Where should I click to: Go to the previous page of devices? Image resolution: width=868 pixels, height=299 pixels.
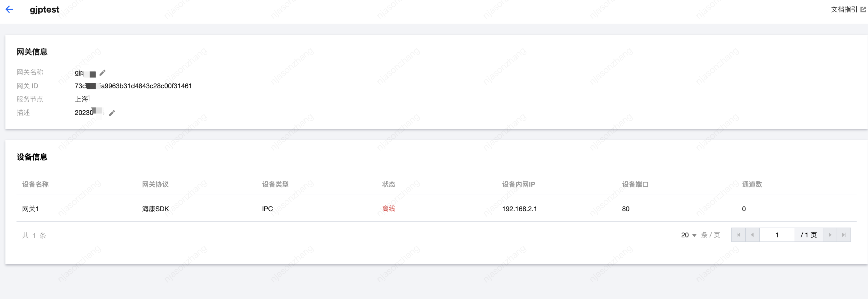752,235
